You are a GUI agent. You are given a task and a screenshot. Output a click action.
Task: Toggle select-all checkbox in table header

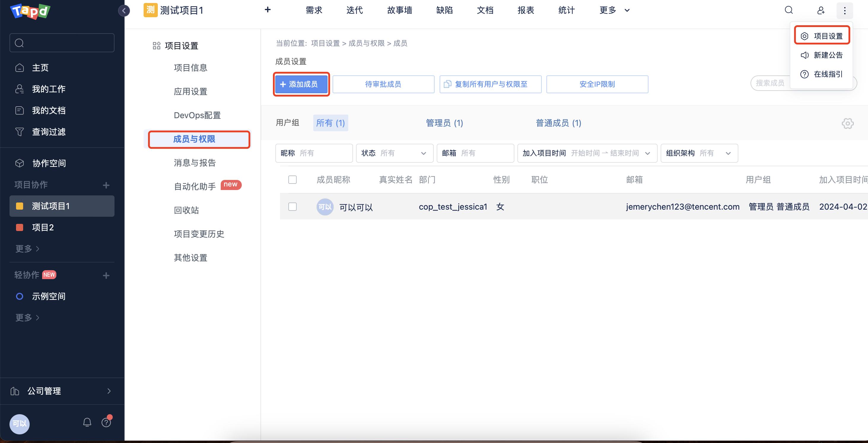[292, 180]
